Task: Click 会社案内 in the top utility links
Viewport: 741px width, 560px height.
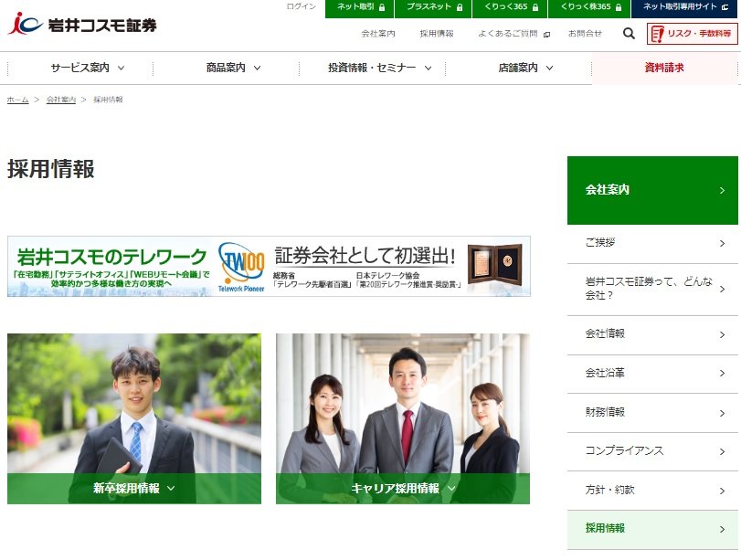Action: tap(378, 34)
